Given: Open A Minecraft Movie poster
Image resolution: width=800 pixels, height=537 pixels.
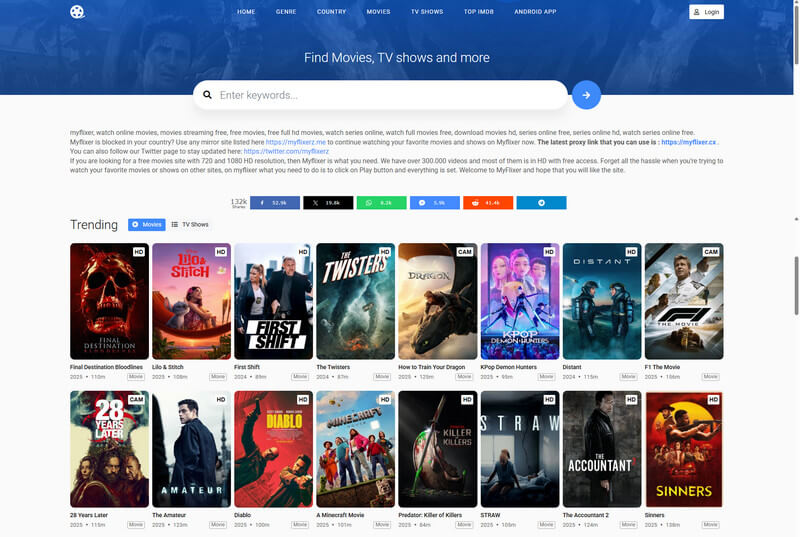Looking at the screenshot, I should pyautogui.click(x=356, y=449).
